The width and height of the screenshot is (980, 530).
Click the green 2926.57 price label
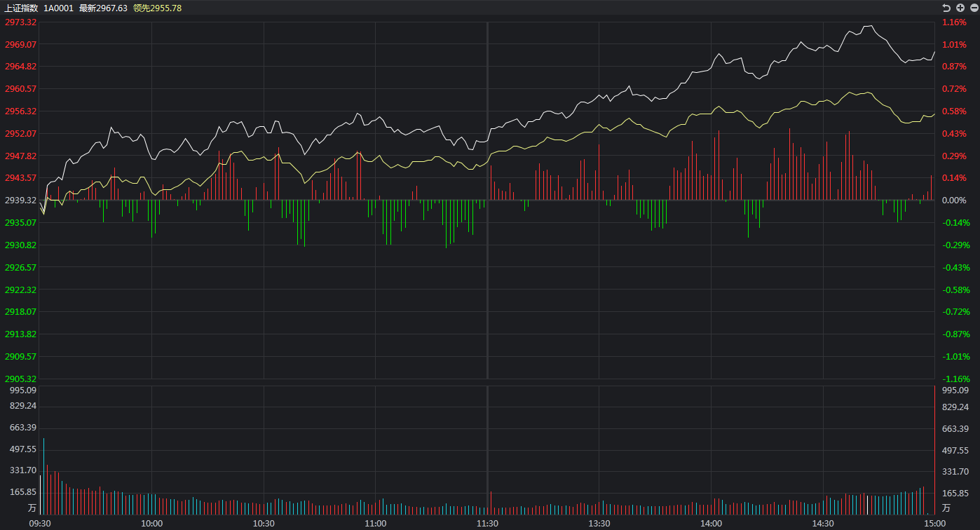click(x=21, y=267)
